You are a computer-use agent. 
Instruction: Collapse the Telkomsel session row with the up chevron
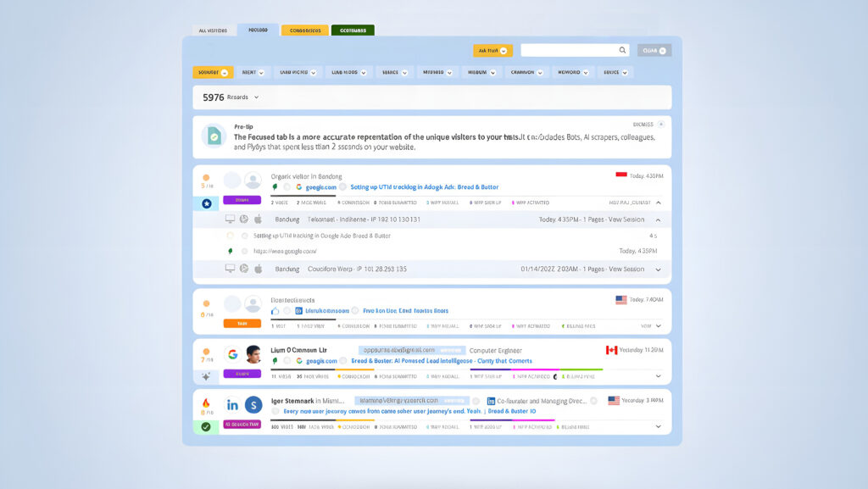pos(658,219)
